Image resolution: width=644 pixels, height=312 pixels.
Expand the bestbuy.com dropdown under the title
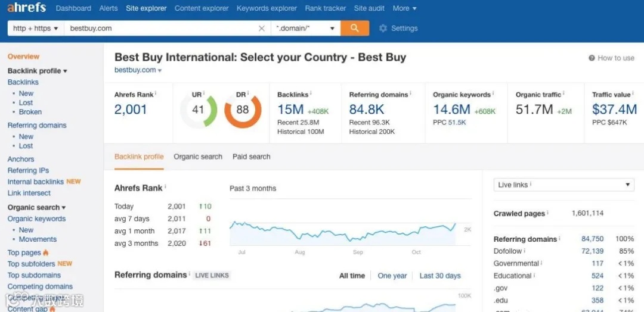tap(138, 70)
